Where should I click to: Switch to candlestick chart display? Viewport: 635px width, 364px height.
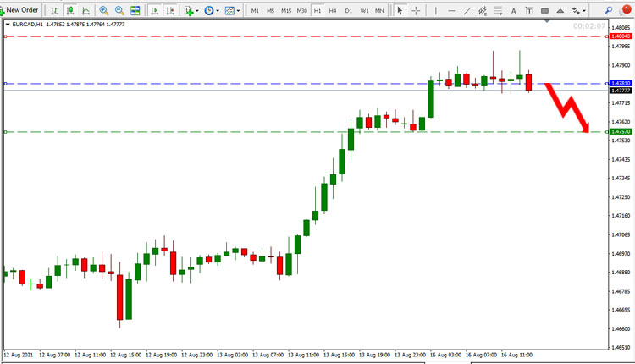coord(70,10)
